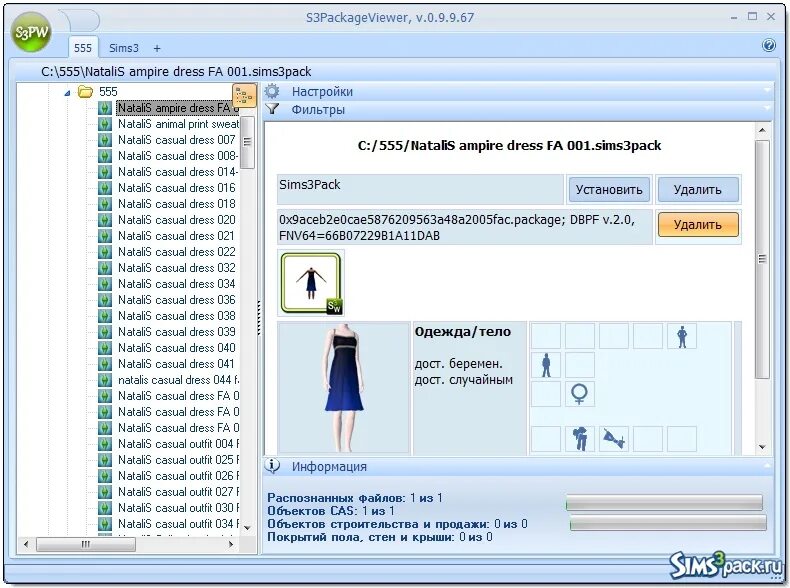Viewport: 790px width, 588px height.
Task: Select the two-figure formalwear category icon
Action: tap(580, 438)
